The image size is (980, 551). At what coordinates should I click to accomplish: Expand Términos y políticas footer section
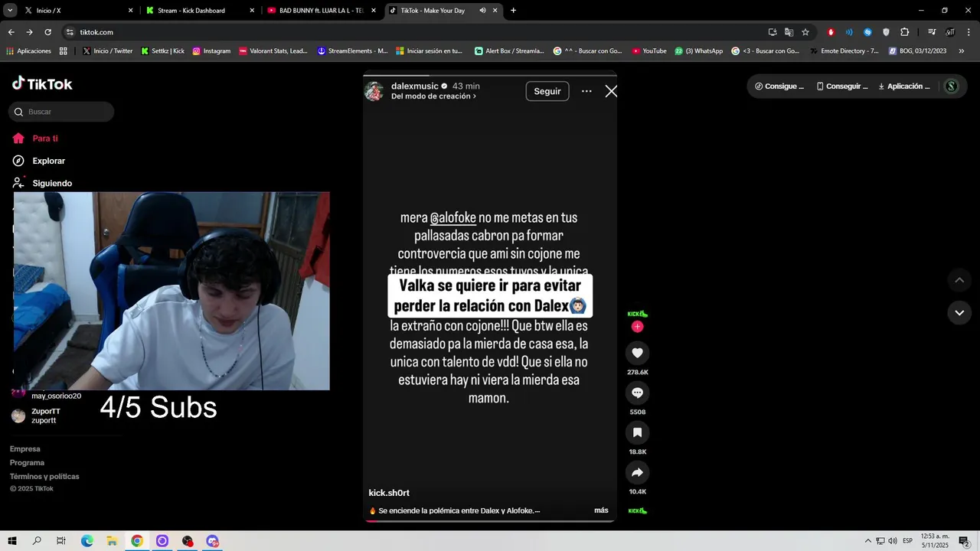click(x=44, y=477)
